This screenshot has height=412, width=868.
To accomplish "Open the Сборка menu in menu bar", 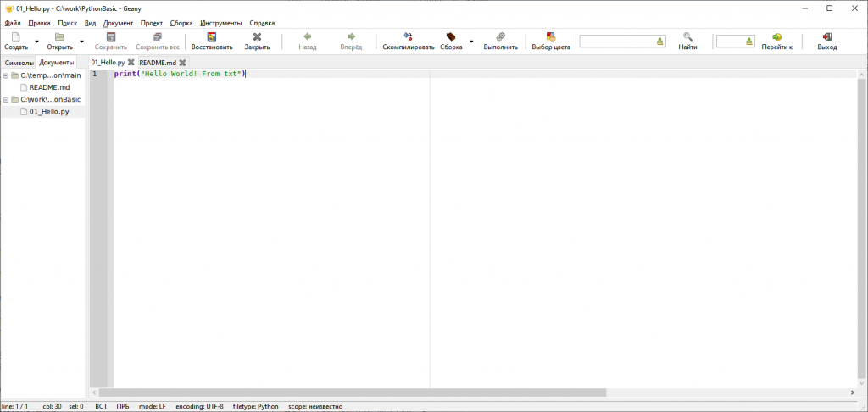I will tap(181, 23).
